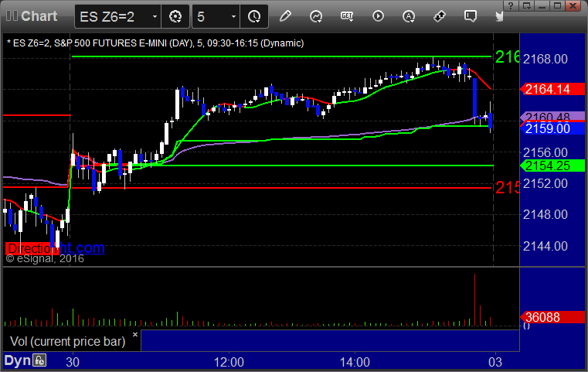Image resolution: width=588 pixels, height=372 pixels.
Task: Toggle the Dyn lock icon
Action: coord(39,360)
